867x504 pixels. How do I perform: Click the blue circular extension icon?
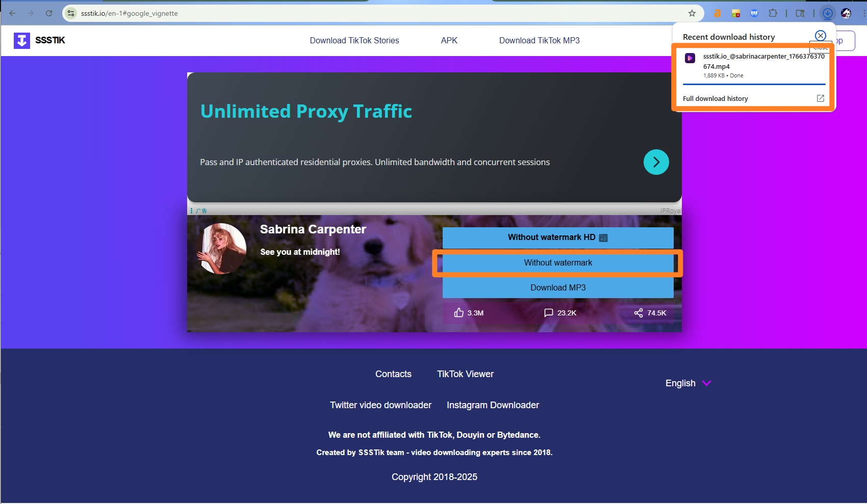click(754, 13)
